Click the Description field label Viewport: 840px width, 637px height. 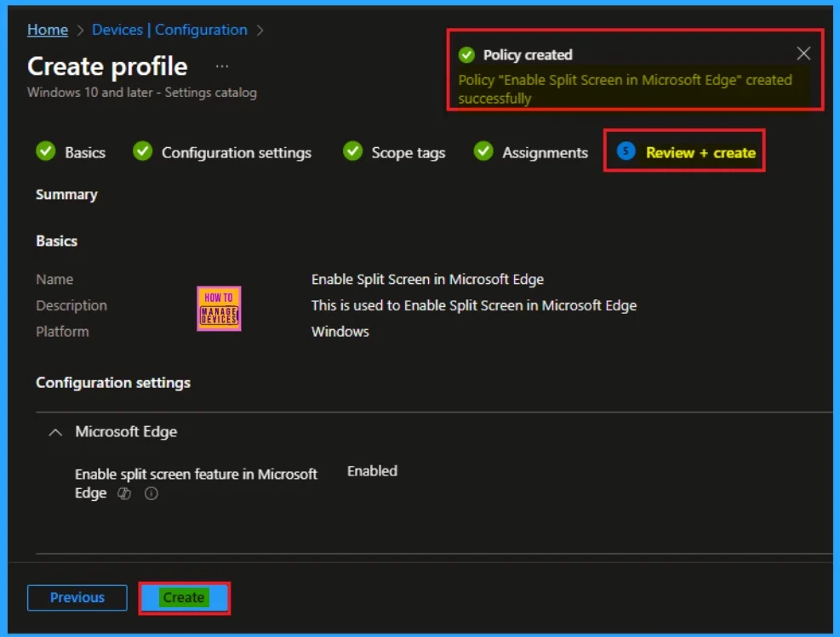pos(71,305)
